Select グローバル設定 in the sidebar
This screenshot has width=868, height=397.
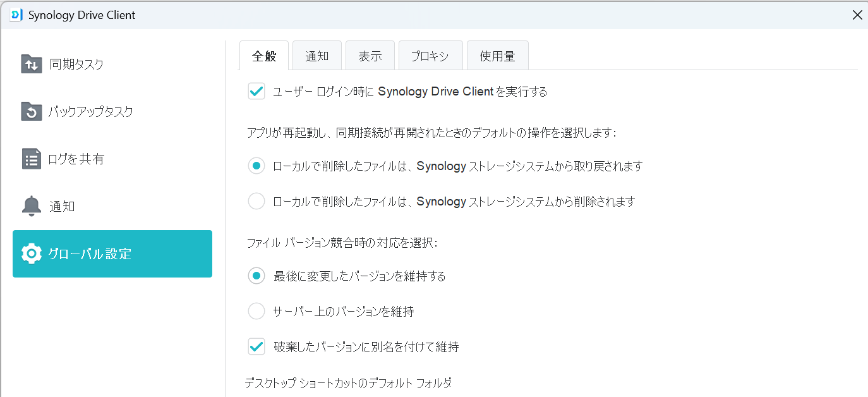point(112,253)
